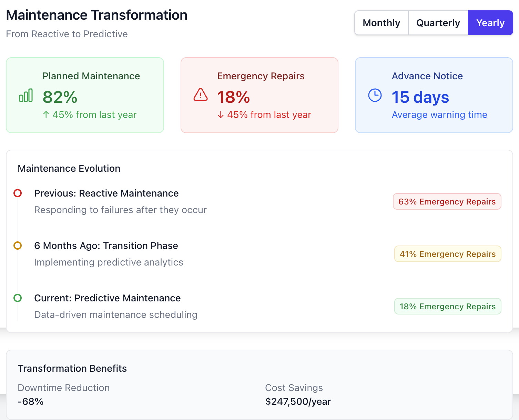Click the warning triangle icon in Emergency Repairs
Image resolution: width=519 pixels, height=420 pixels.
coord(201,94)
